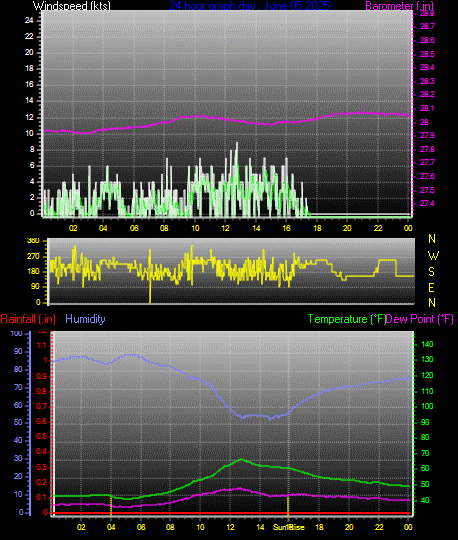This screenshot has height=540, width=458.
Task: Click the 120 temperature axis value
Action: 427,375
